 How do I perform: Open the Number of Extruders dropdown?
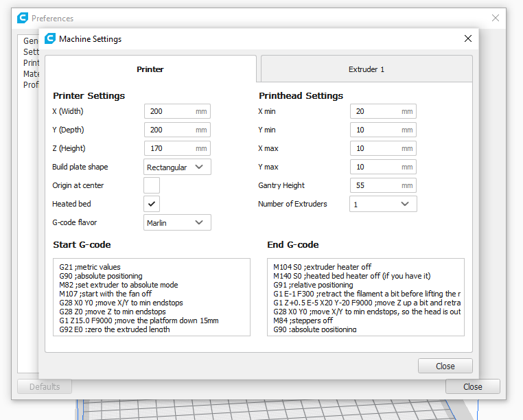[383, 204]
